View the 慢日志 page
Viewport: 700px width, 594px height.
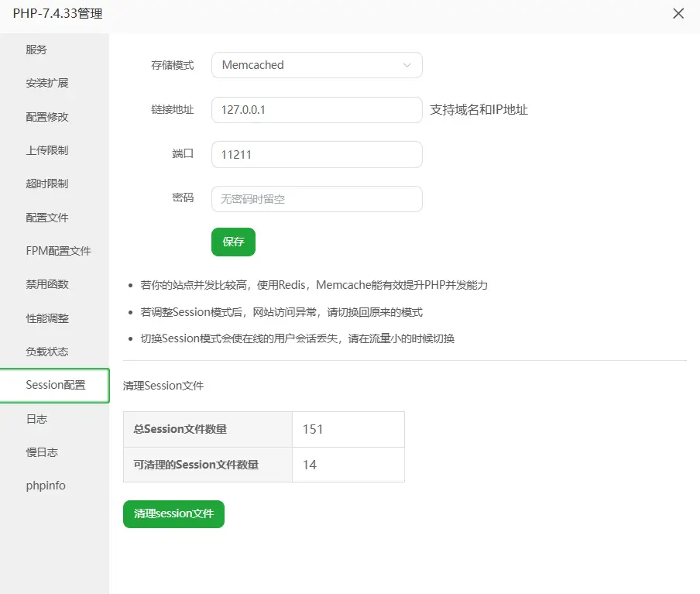[x=42, y=452]
